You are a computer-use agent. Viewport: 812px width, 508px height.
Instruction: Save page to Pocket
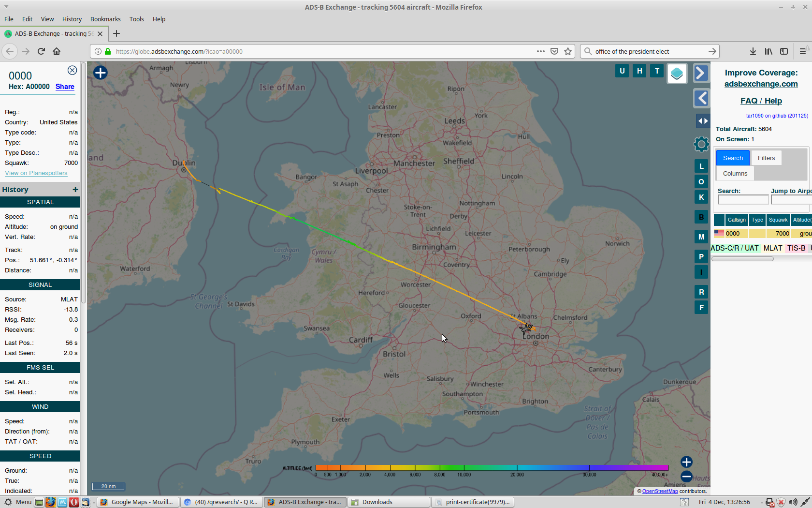click(554, 51)
